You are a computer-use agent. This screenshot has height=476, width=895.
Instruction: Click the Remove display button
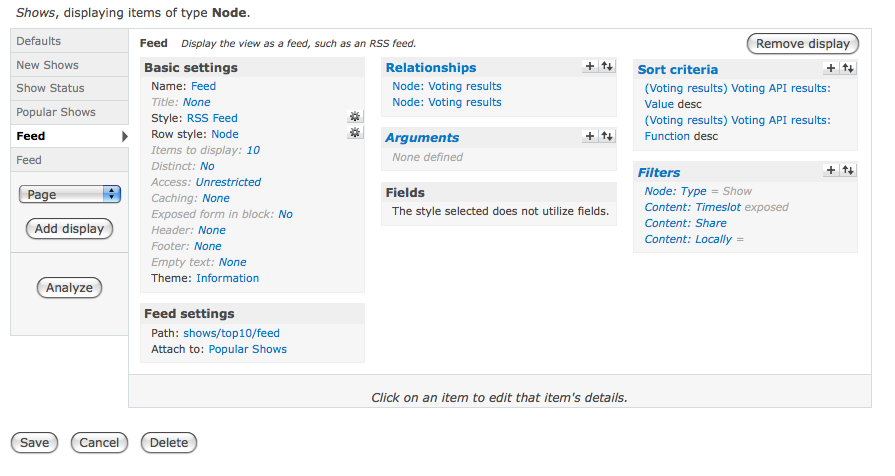[x=803, y=44]
